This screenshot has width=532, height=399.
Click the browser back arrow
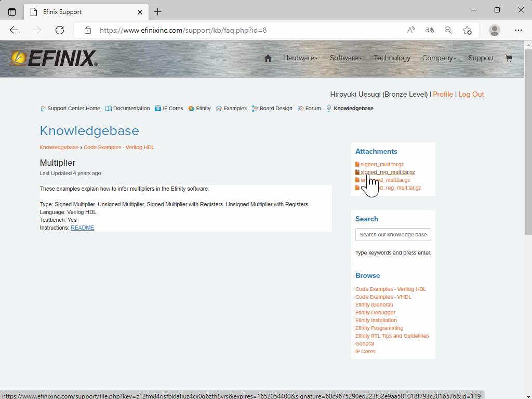click(x=14, y=30)
